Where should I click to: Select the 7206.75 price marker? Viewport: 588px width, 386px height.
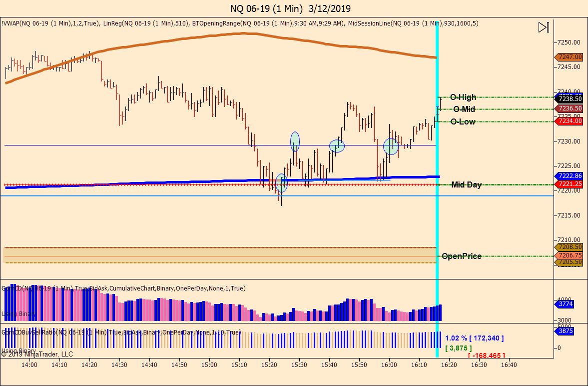(569, 255)
